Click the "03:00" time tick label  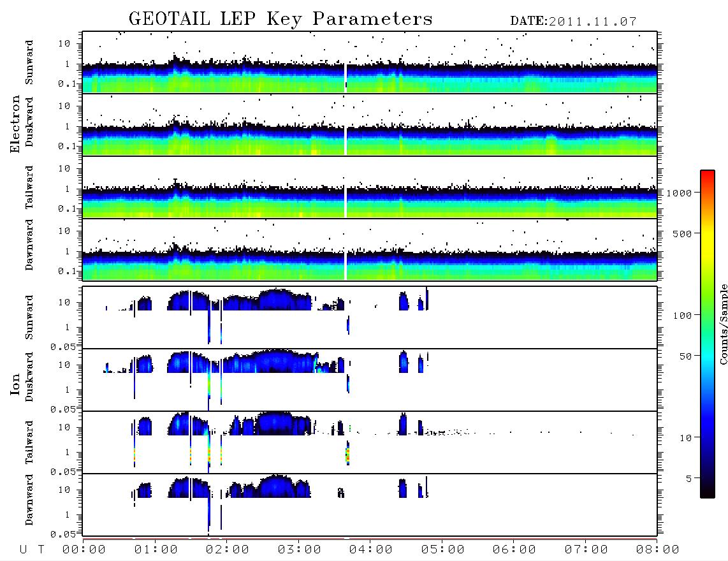point(300,550)
